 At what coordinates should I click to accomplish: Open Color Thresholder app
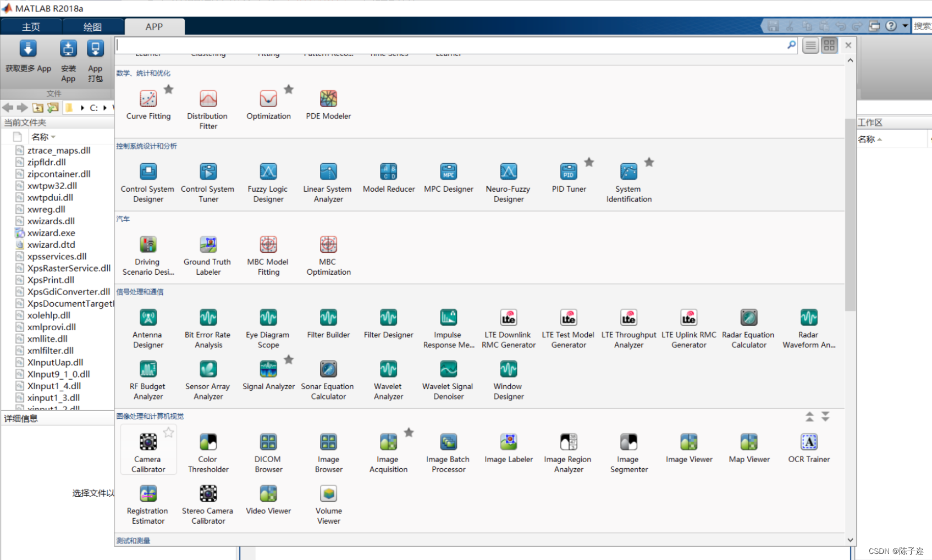tap(208, 453)
